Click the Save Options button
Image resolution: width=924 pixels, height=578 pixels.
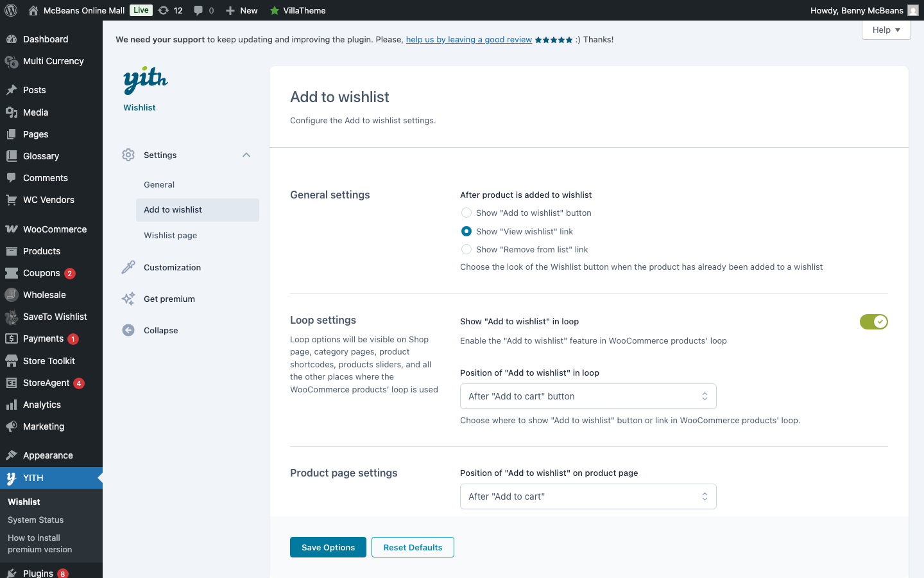[x=328, y=547]
